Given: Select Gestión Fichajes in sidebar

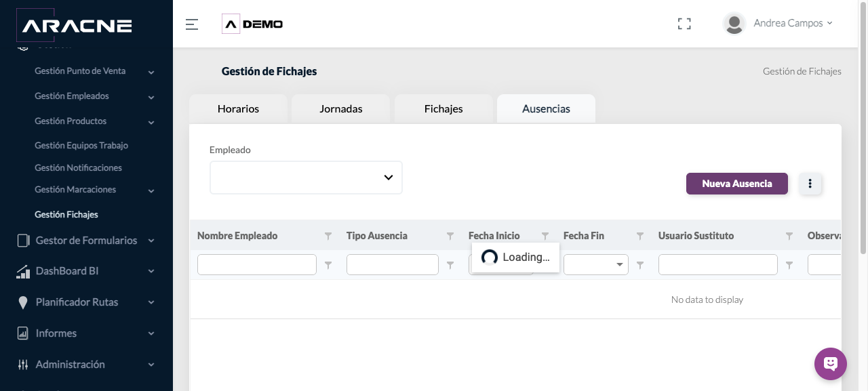Looking at the screenshot, I should click(66, 215).
